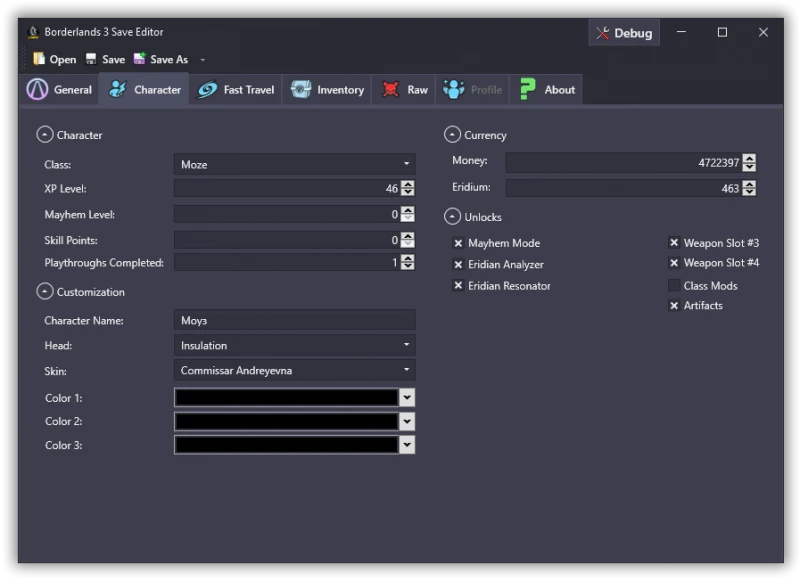Viewport: 800px width, 581px height.
Task: Click the Inventory chest icon
Action: pos(301,89)
